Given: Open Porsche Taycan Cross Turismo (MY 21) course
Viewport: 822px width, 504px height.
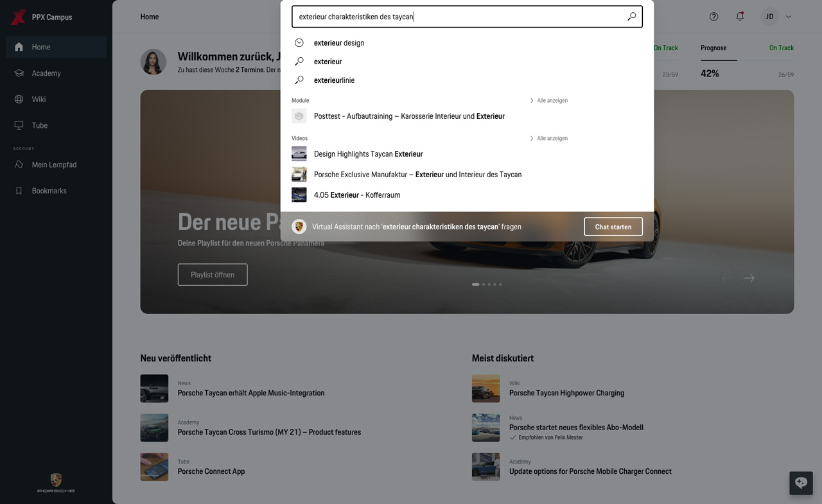Looking at the screenshot, I should (x=269, y=432).
